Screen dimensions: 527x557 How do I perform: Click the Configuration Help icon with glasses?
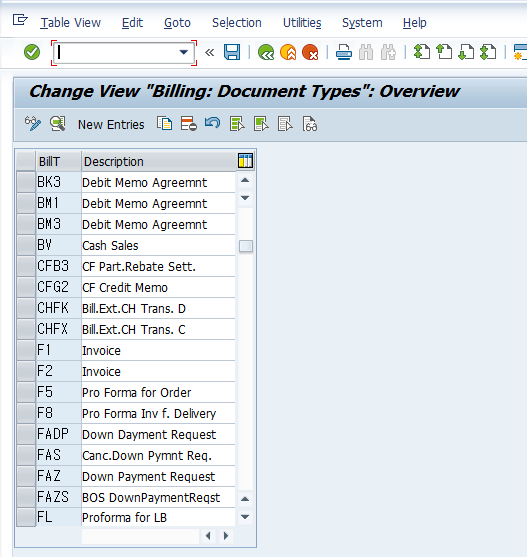click(x=310, y=124)
